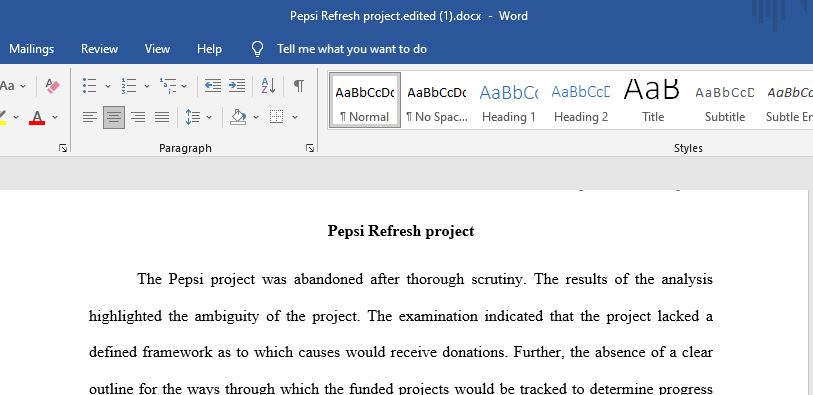This screenshot has height=395, width=813.
Task: Apply borders with the borders icon
Action: point(277,117)
